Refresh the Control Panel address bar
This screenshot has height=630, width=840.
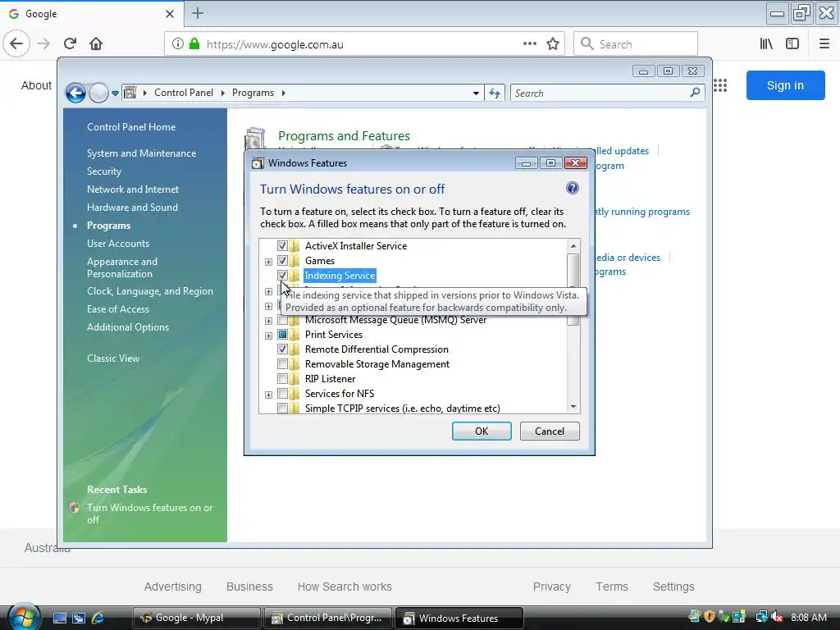tap(495, 94)
